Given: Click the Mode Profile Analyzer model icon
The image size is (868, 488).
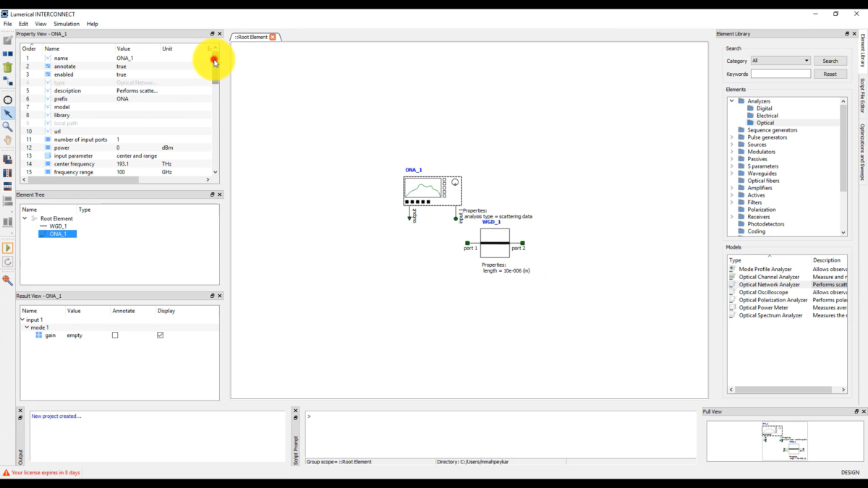Looking at the screenshot, I should tap(733, 269).
